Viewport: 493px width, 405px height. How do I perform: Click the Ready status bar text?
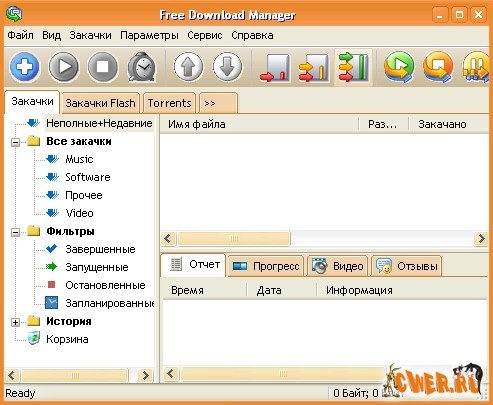pyautogui.click(x=20, y=393)
